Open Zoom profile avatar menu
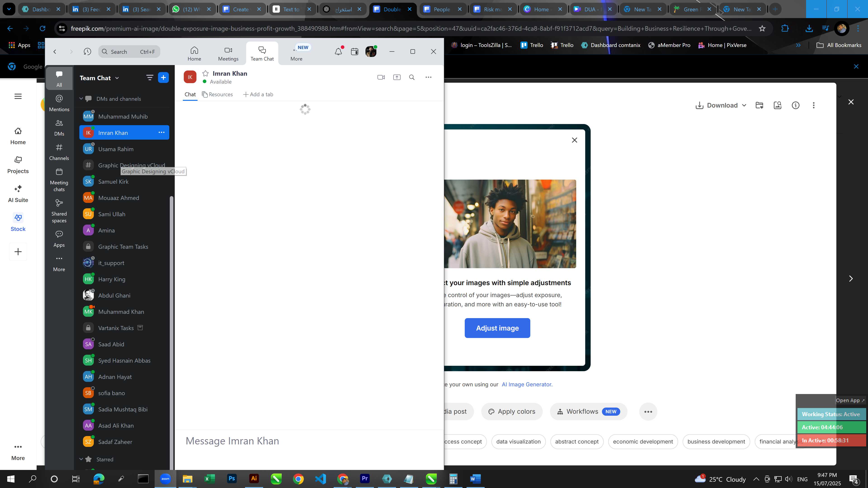The image size is (868, 488). (x=371, y=52)
